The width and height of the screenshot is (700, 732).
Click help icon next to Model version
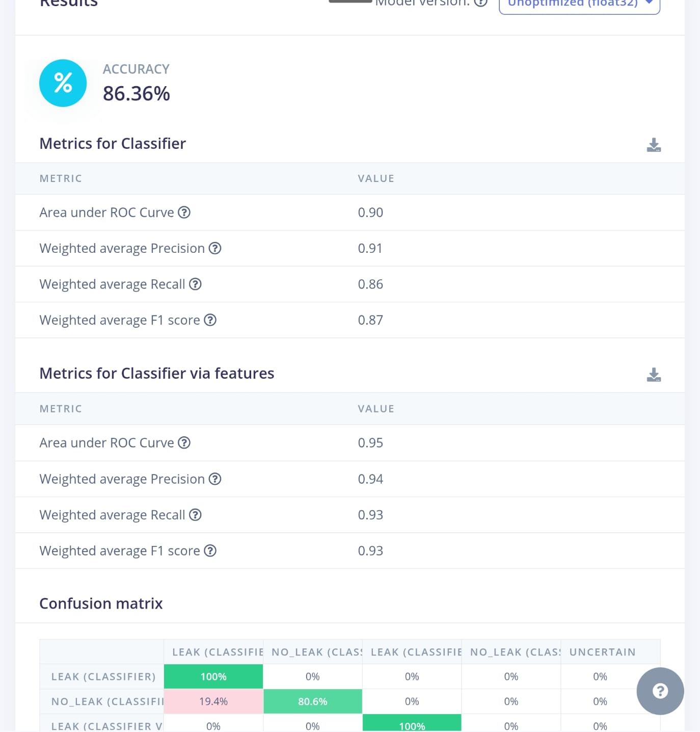(x=480, y=2)
